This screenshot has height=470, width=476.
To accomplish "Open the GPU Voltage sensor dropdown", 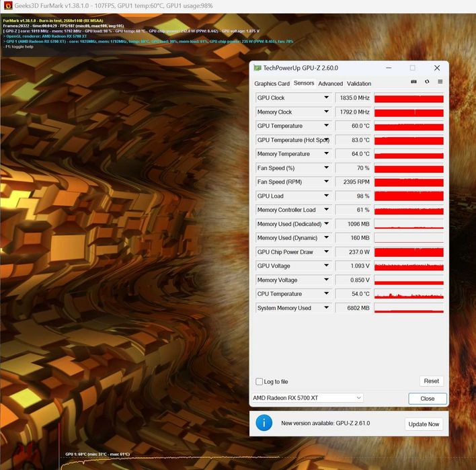I will click(x=326, y=266).
